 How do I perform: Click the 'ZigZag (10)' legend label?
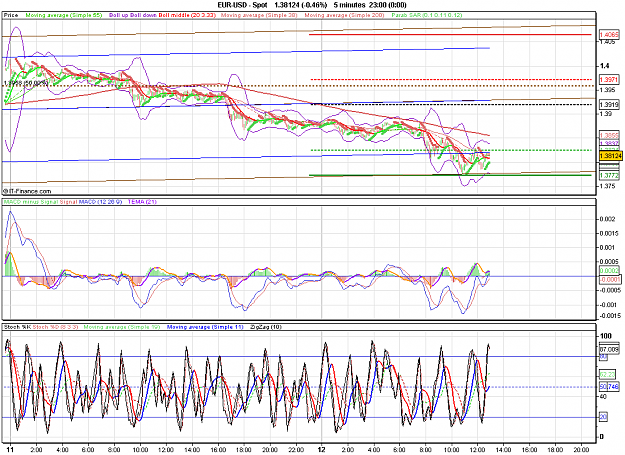266,327
